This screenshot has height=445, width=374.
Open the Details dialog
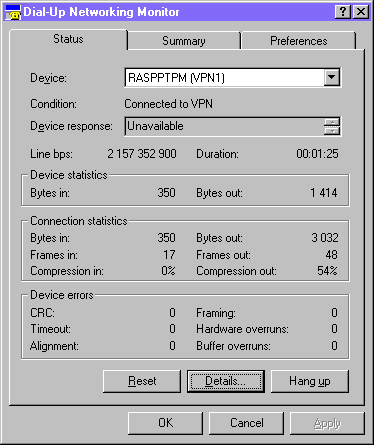[x=226, y=381]
